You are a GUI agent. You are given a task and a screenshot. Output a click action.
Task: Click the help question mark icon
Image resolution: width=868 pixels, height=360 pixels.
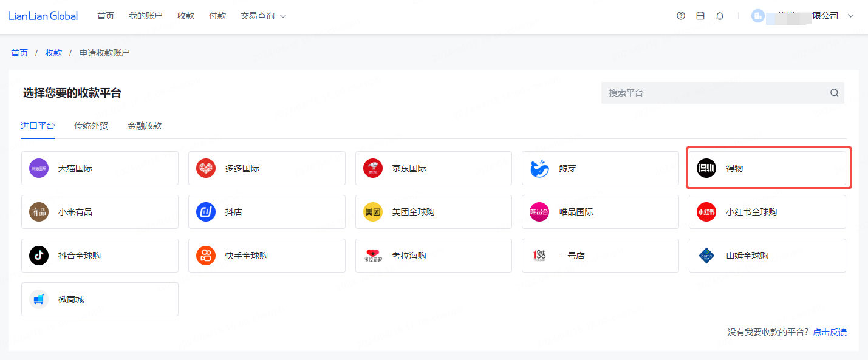point(681,16)
